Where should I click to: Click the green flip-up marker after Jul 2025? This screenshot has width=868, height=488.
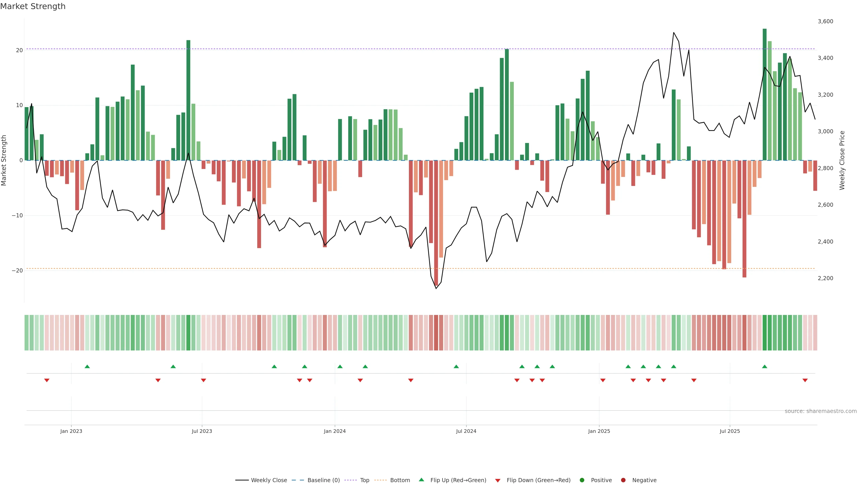764,366
